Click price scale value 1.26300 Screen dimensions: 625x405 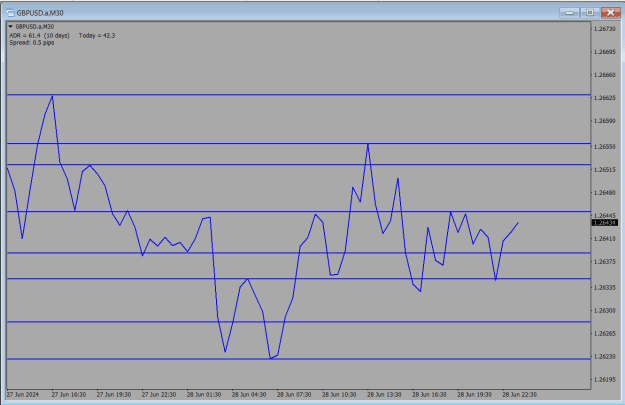pyautogui.click(x=605, y=311)
